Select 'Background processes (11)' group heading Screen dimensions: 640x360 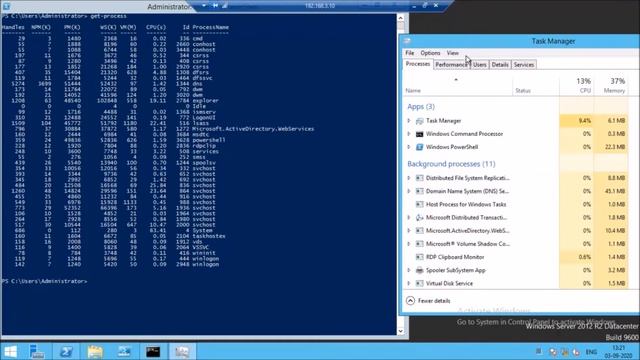[451, 164]
